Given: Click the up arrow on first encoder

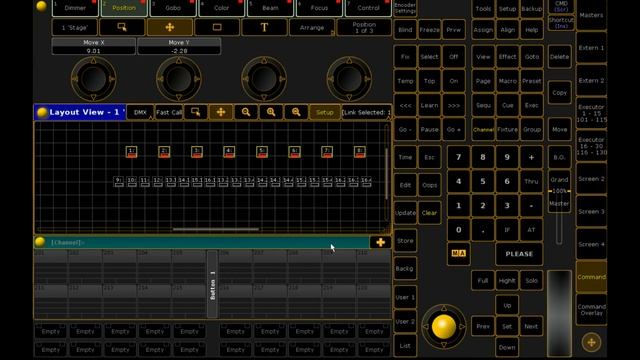Looking at the screenshot, I should click(x=93, y=60).
